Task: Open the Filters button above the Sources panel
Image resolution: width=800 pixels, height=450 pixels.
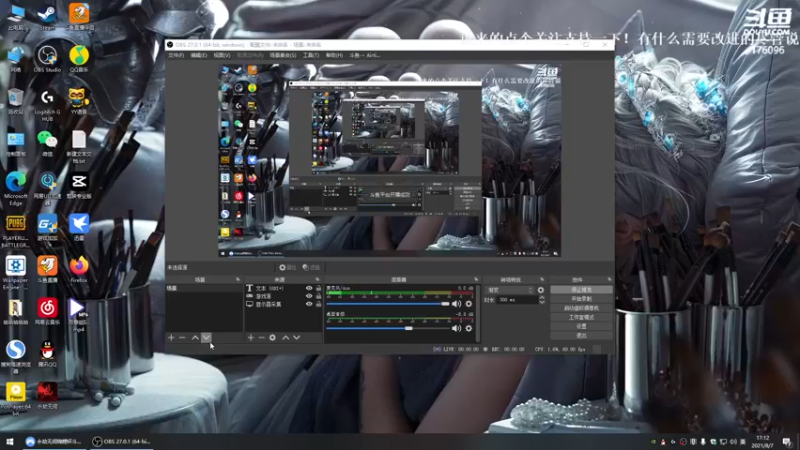Action: [x=311, y=267]
